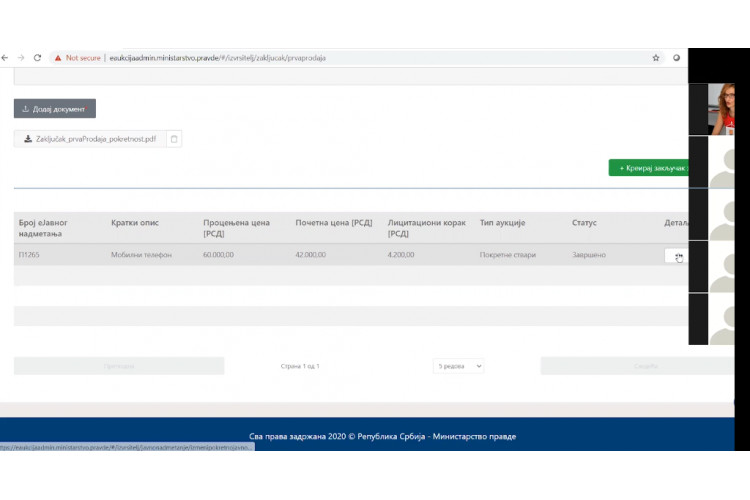Click the Кратки опис column header
The image size is (750, 500).
[135, 222]
